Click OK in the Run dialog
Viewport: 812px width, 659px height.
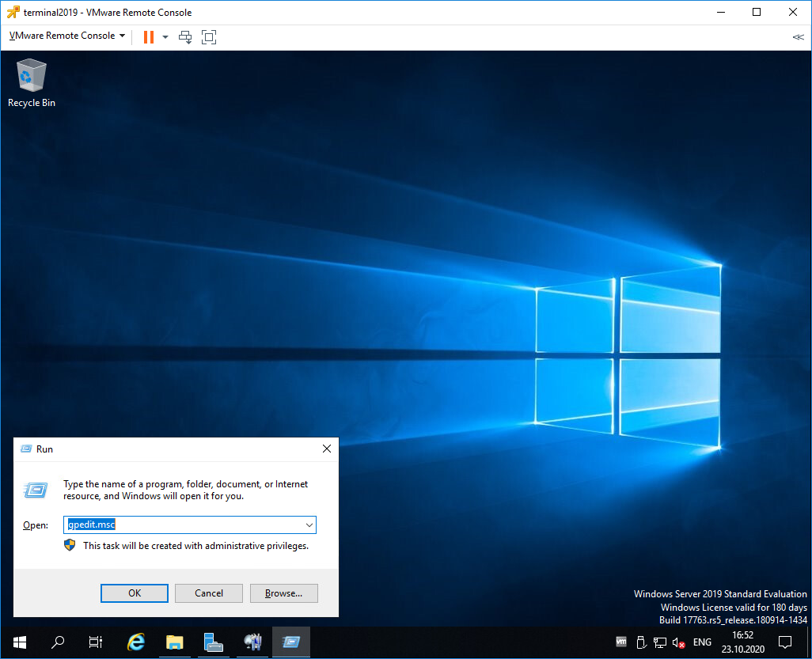pos(134,593)
